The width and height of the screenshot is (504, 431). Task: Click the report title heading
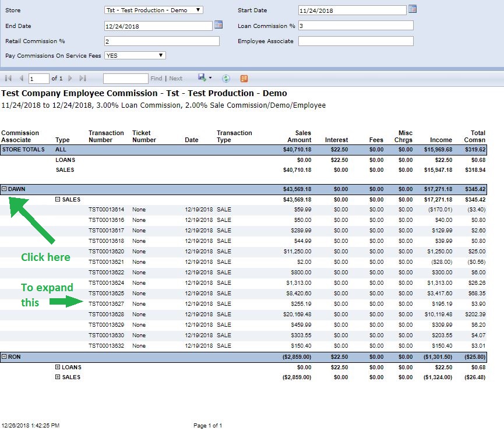click(144, 93)
